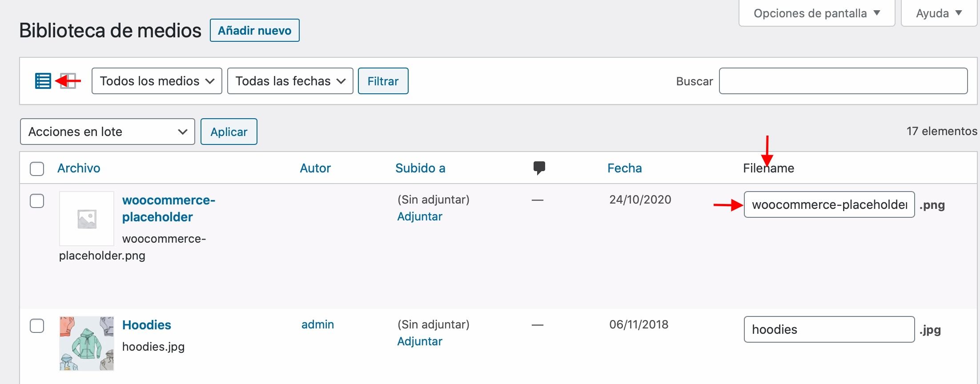This screenshot has width=980, height=384.
Task: Focus the 'Buscar' search field
Action: point(843,81)
